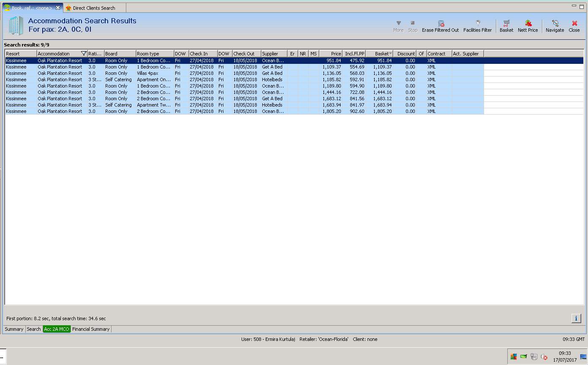588x365 pixels.
Task: Click the 841.97 Incl.Fl.PP cell
Action: click(x=354, y=105)
